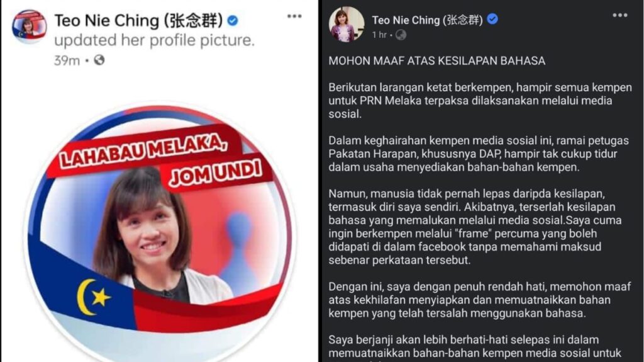Open round profile avatar on dark post
This screenshot has width=644, height=362.
pos(347,25)
